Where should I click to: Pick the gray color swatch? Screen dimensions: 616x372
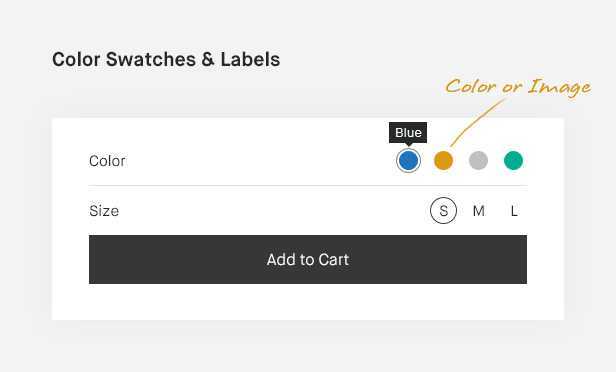tap(478, 161)
